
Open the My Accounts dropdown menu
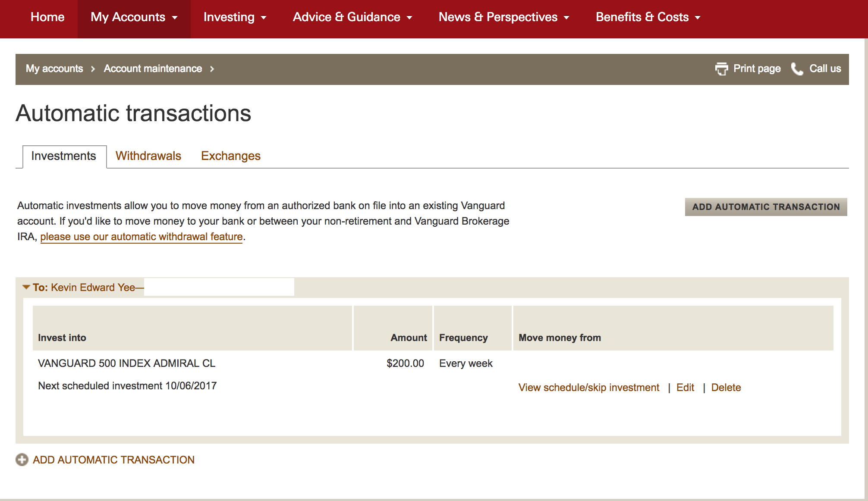point(134,17)
